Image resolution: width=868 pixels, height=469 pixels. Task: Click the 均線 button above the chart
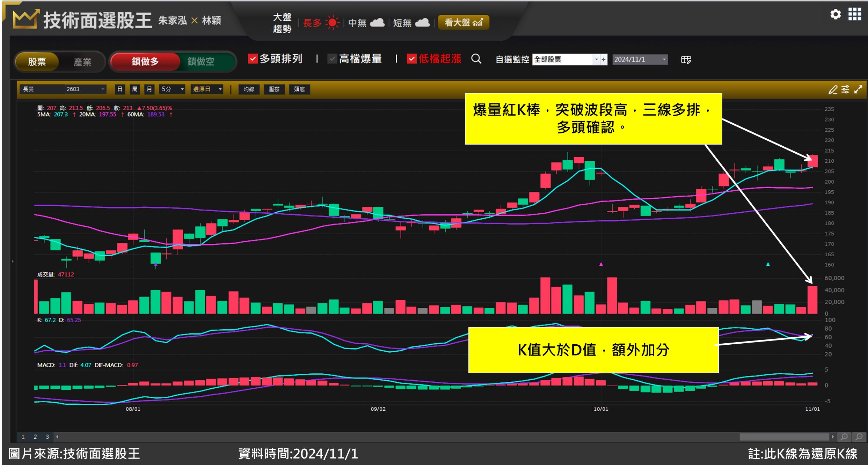pyautogui.click(x=249, y=89)
